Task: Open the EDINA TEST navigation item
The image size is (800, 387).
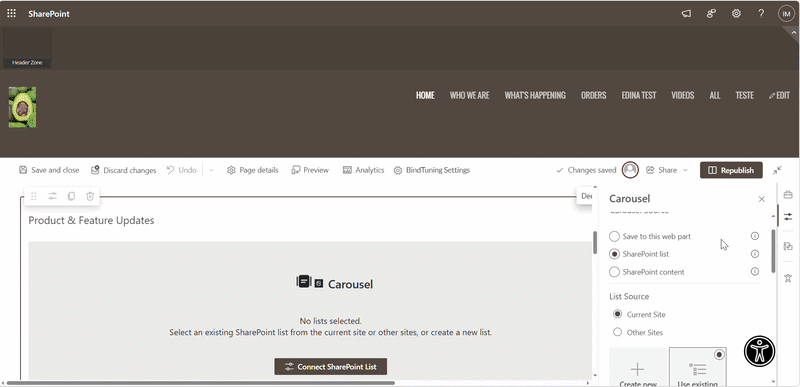Action: [x=639, y=95]
